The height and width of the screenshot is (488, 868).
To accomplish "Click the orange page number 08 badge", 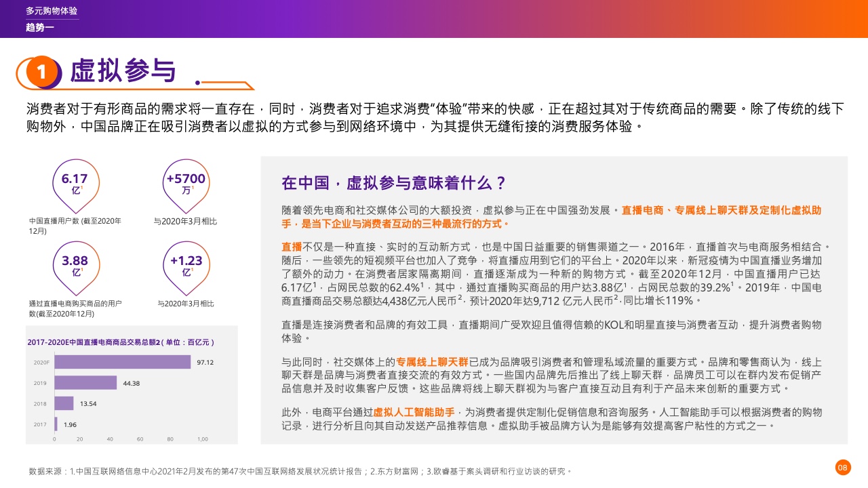I will pos(842,467).
